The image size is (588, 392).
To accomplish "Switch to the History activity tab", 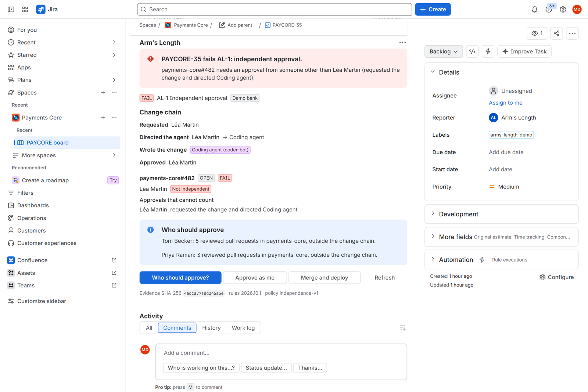I will [211, 328].
